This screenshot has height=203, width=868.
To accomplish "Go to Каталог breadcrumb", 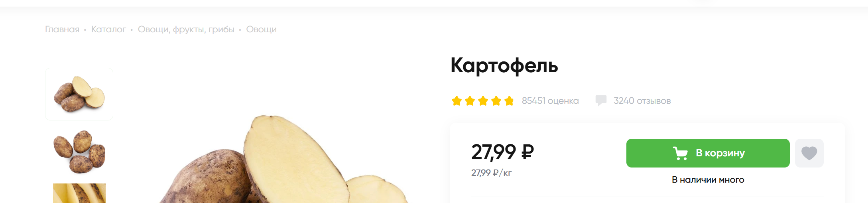I will pyautogui.click(x=108, y=30).
